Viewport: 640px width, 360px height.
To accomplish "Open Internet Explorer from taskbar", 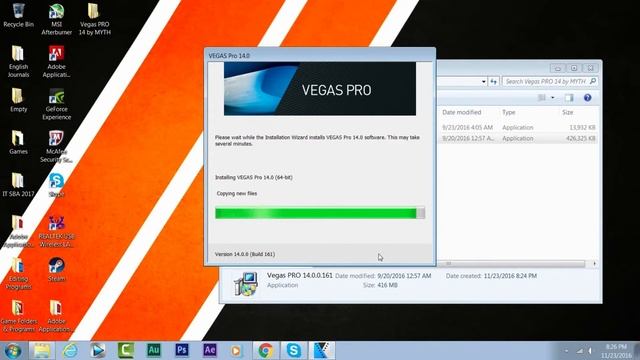I will click(x=70, y=351).
